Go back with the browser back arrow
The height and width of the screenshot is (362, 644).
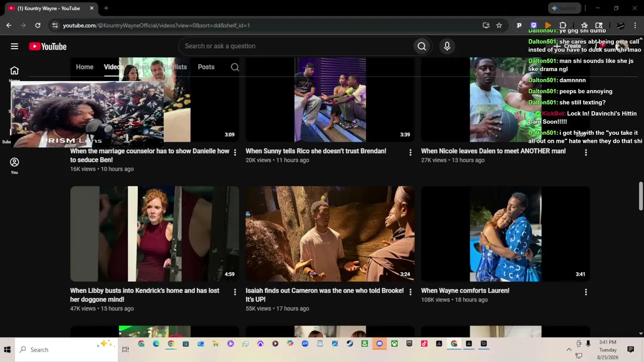[x=9, y=25]
